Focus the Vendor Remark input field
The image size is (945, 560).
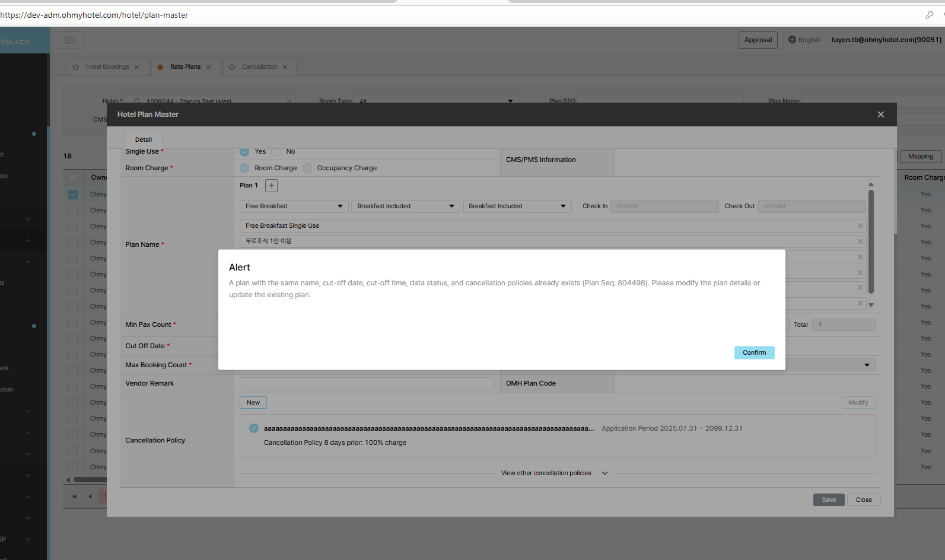367,384
